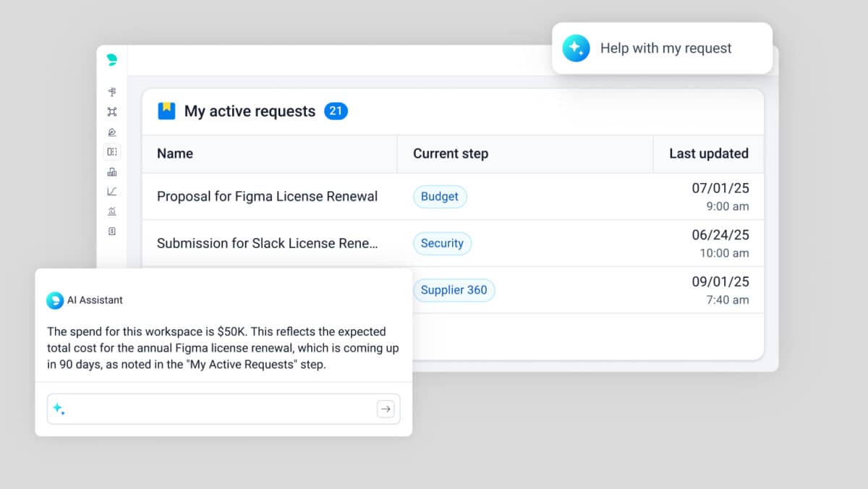The image size is (868, 489).
Task: Click the green logo at sidebar top
Action: 111,59
